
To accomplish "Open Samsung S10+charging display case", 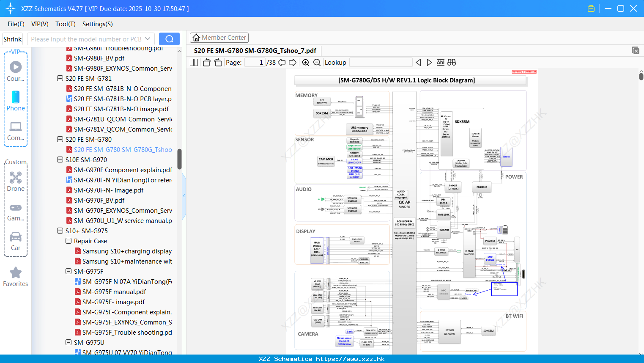I will tap(123, 251).
